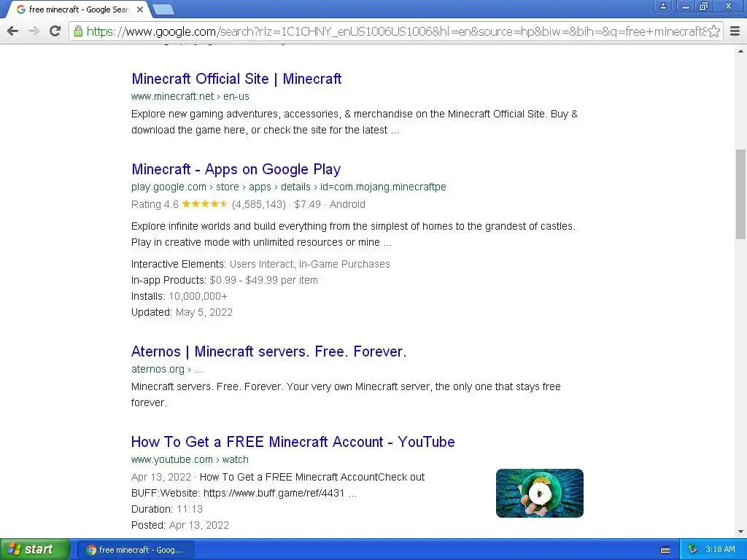Open How To Get a FREE Minecraft Account video link
Image resolution: width=747 pixels, height=560 pixels.
tap(293, 442)
